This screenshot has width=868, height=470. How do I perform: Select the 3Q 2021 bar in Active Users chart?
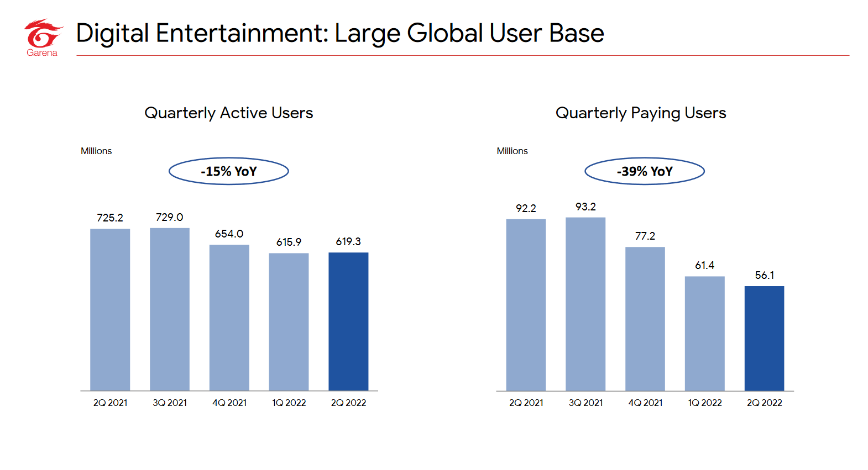tap(170, 309)
